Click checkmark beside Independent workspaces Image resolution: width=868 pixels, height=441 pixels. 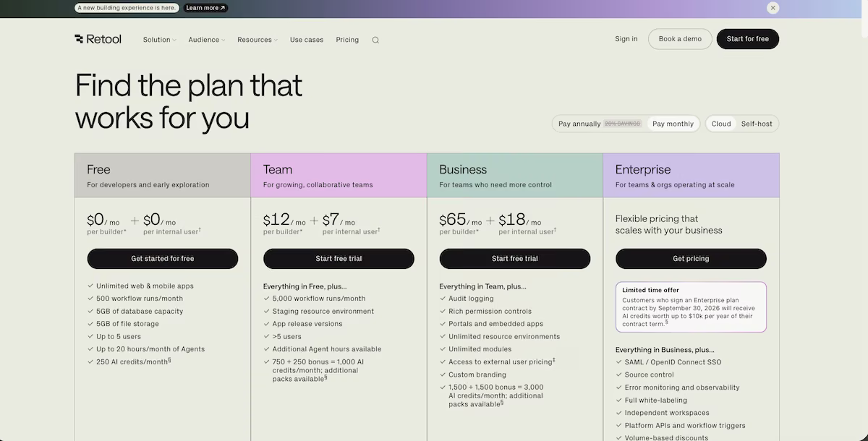click(618, 413)
